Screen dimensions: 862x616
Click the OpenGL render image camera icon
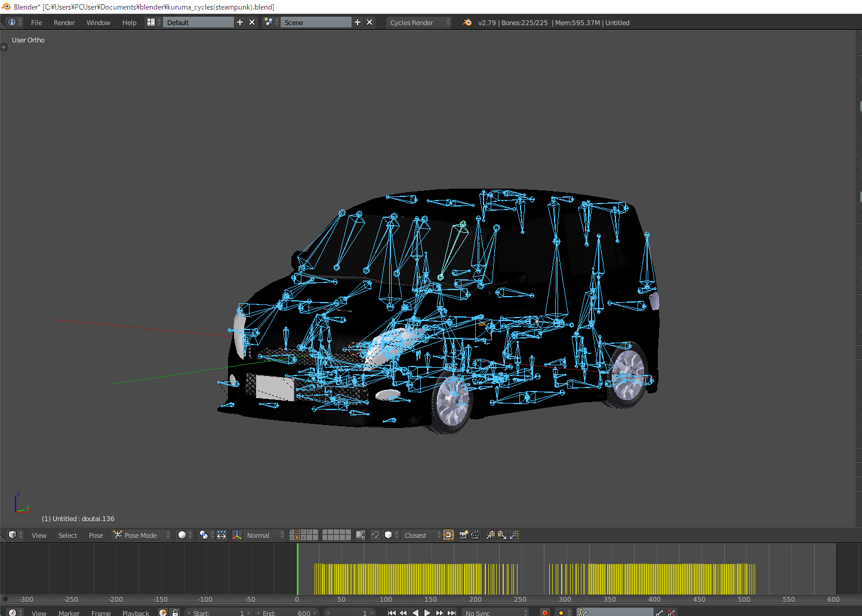pyautogui.click(x=463, y=535)
